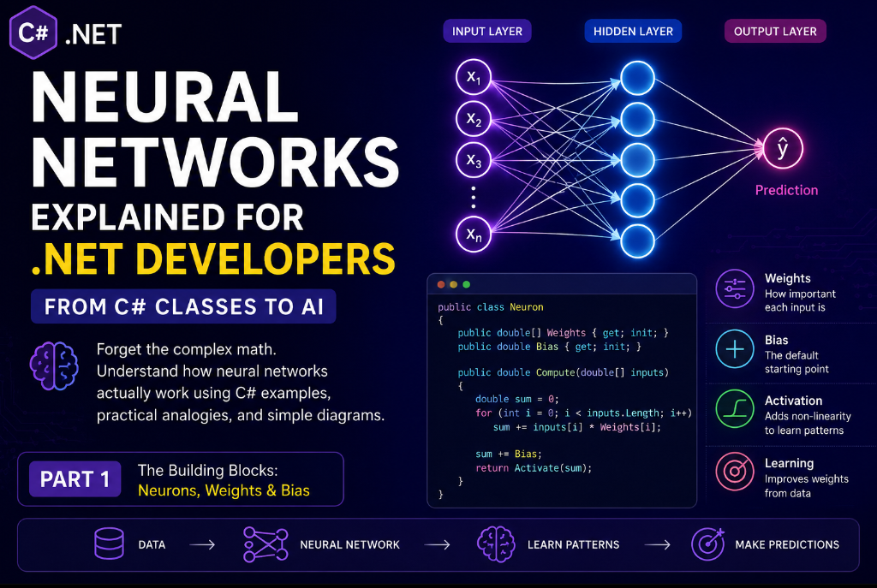Click the "return Activate(sum);" code line
Image resolution: width=877 pixels, height=588 pixels.
point(534,468)
